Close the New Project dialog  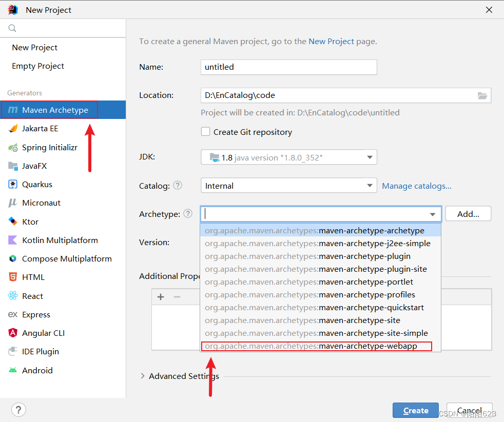(x=489, y=10)
